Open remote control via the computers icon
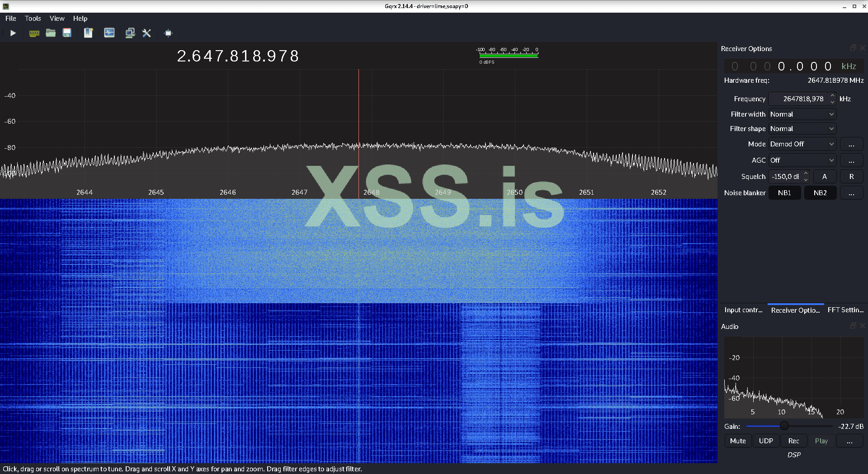868x474 pixels. [130, 33]
